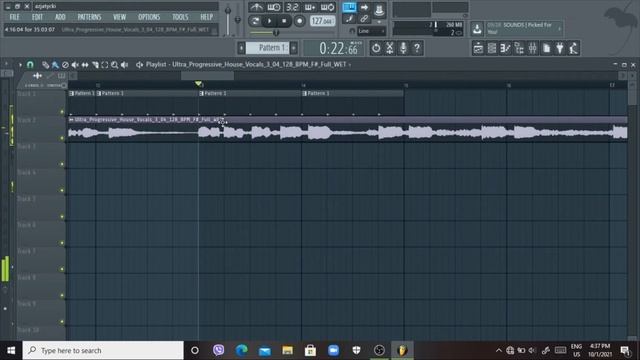This screenshot has height=360, width=640.
Task: Open the playlist view icon
Action: 478,48
